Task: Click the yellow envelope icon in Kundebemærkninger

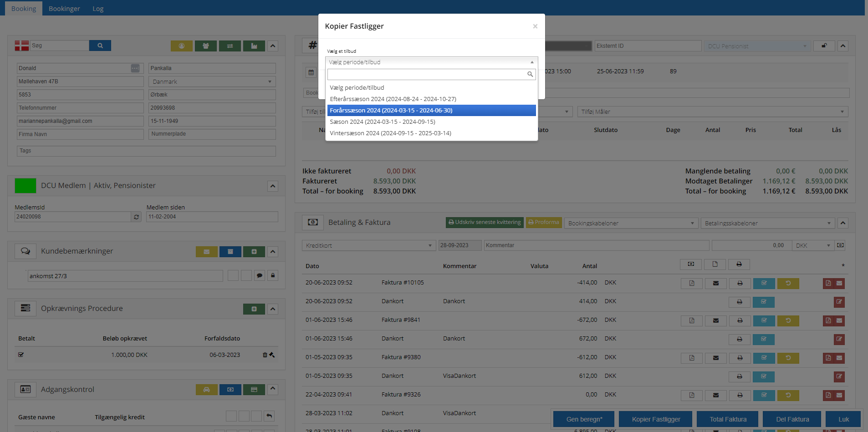Action: [x=206, y=252]
